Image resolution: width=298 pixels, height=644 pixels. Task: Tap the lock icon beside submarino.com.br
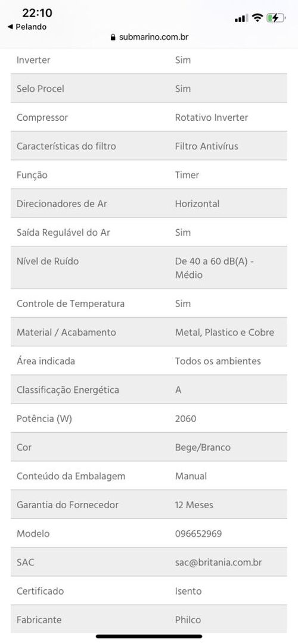(113, 37)
